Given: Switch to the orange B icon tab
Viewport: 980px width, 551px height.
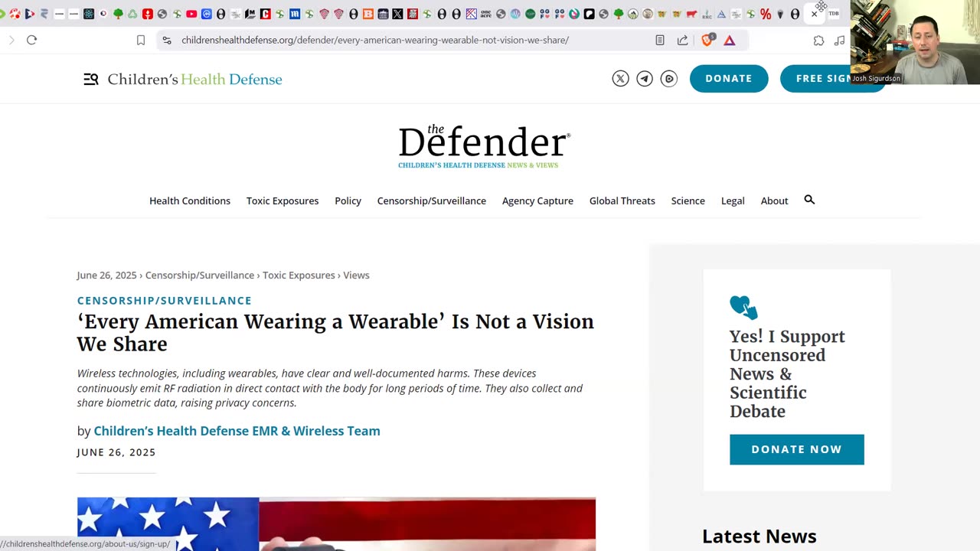Looking at the screenshot, I should click(368, 14).
